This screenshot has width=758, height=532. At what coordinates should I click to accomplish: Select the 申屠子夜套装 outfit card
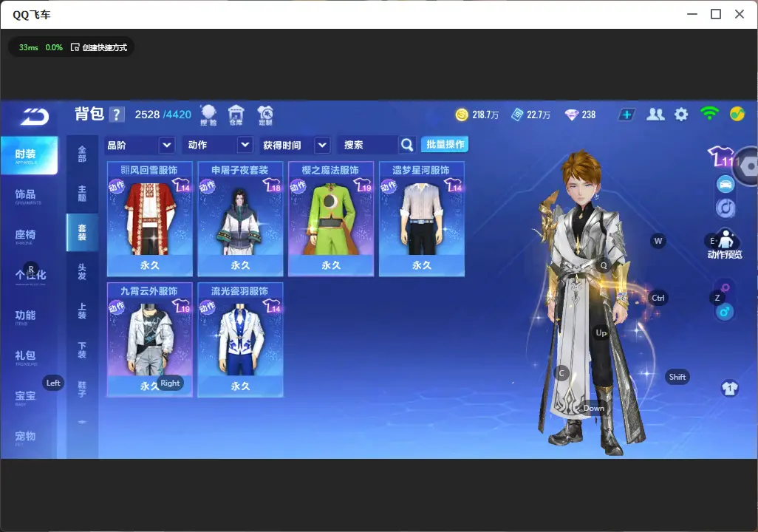(x=240, y=219)
